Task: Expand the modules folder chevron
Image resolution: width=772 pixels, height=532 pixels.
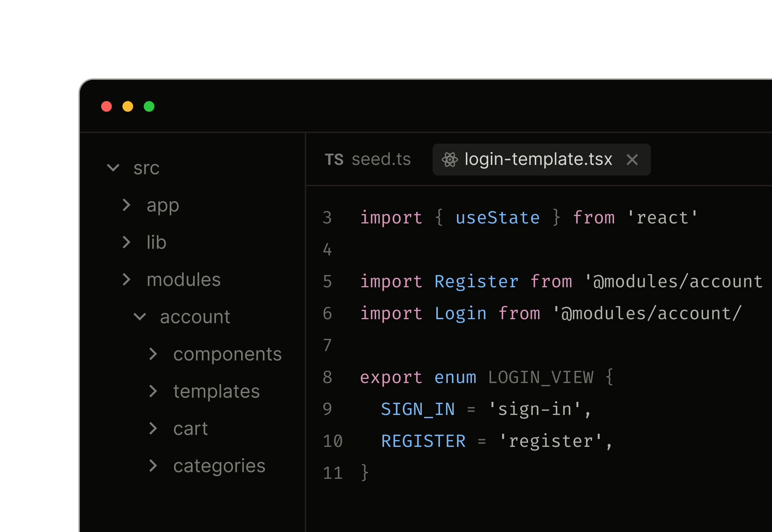Action: point(126,279)
